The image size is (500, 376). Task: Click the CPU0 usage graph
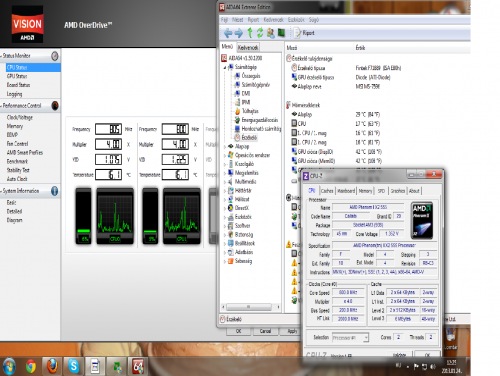115,216
